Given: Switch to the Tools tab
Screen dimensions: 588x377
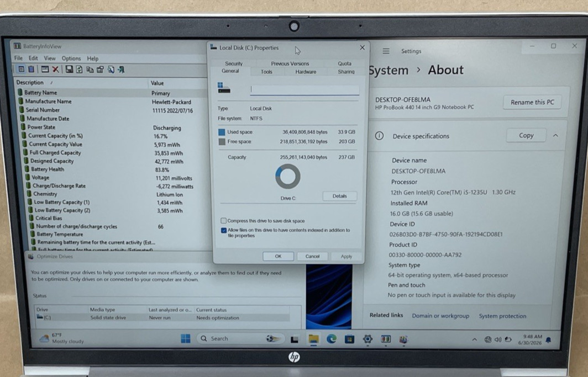Looking at the screenshot, I should pos(266,72).
